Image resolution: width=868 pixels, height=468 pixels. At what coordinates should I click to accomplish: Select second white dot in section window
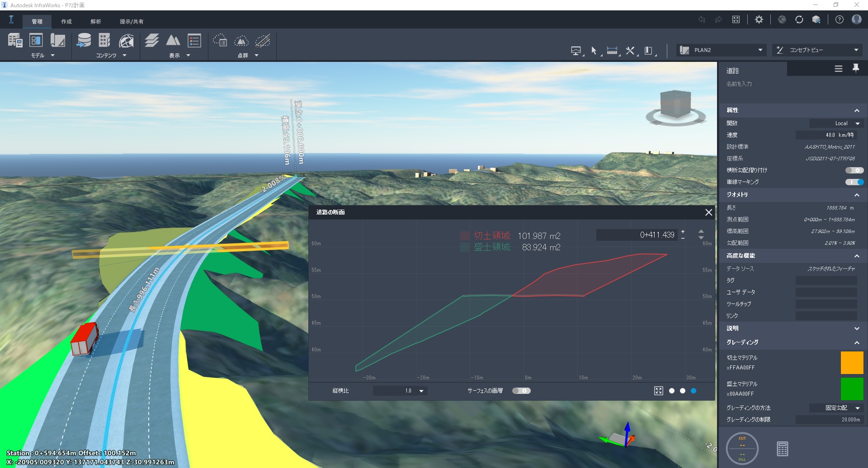coord(683,391)
